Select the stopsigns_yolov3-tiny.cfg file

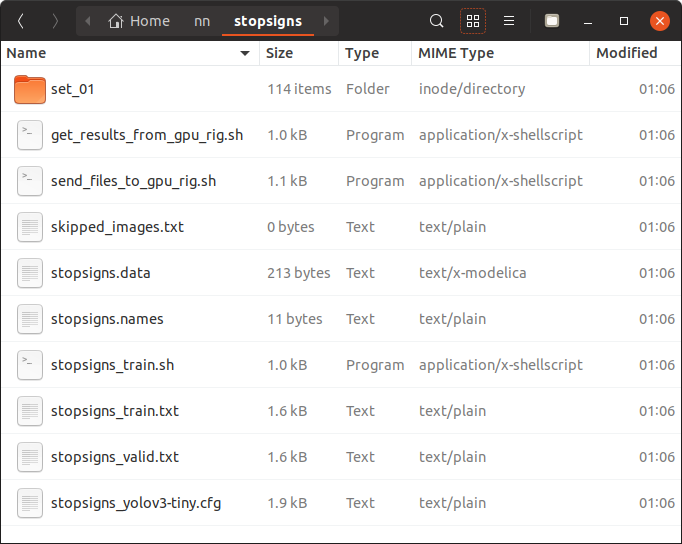click(136, 503)
